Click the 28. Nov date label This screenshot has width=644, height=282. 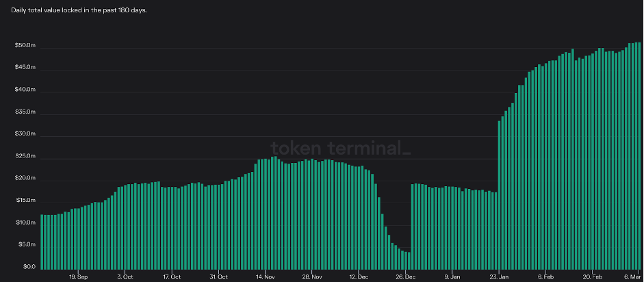click(311, 277)
